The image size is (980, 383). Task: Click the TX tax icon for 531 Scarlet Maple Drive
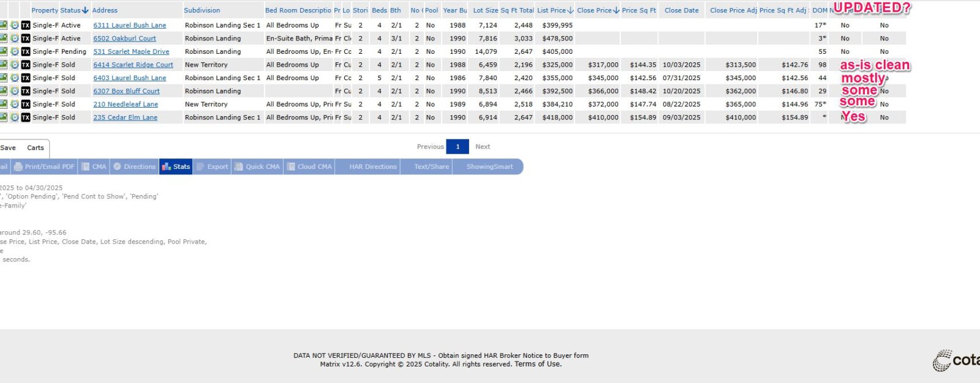(x=26, y=51)
